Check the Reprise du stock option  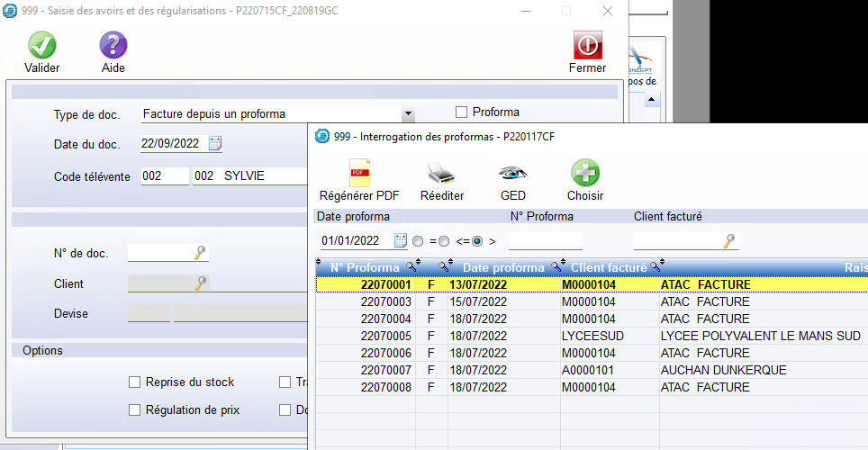[134, 382]
